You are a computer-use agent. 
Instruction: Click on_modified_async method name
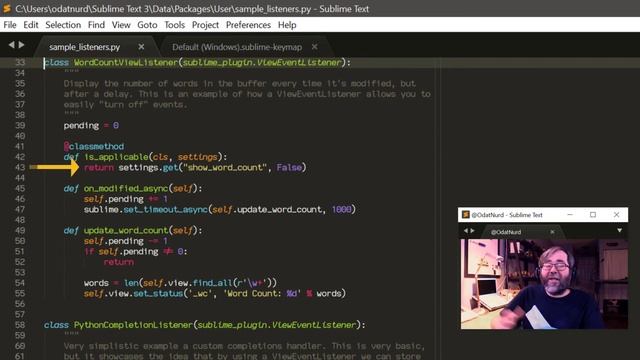126,188
